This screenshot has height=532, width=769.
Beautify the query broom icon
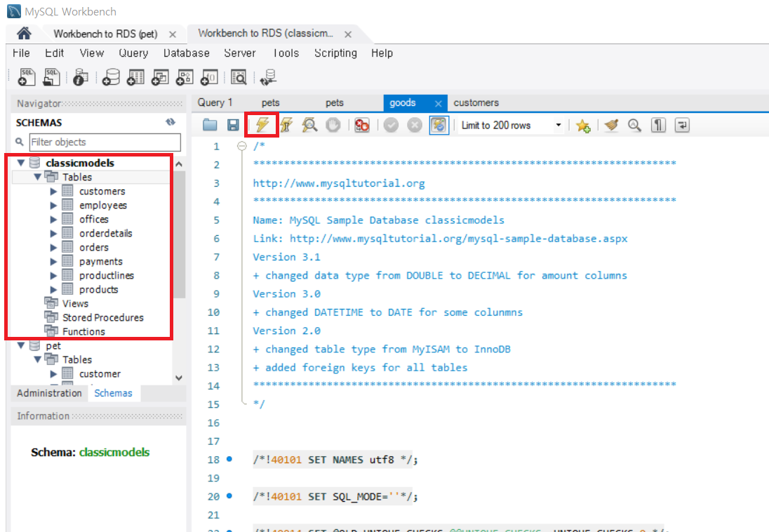[x=611, y=125]
